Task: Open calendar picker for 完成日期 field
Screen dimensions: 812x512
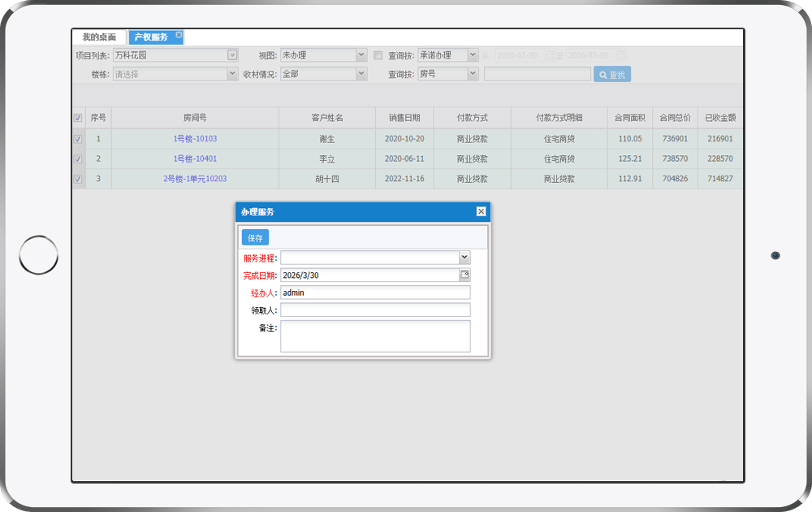Action: [x=464, y=275]
